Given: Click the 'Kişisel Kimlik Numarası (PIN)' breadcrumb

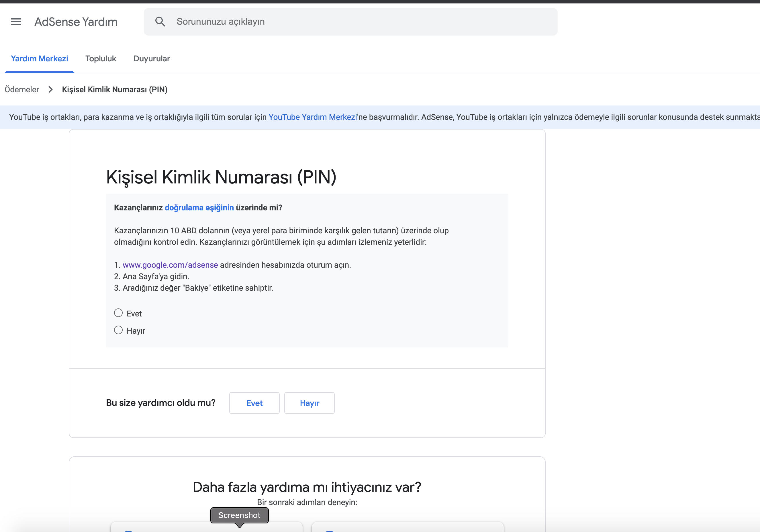Looking at the screenshot, I should [x=115, y=90].
